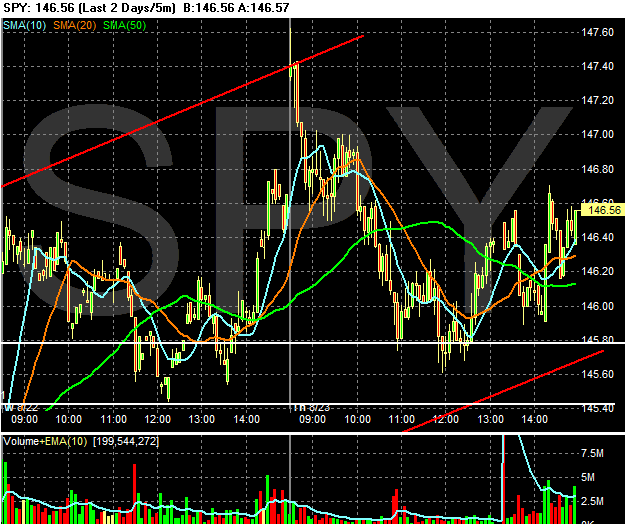Screen dimensions: 626x527
Task: Click the 145.40 price axis label
Action: tap(598, 409)
